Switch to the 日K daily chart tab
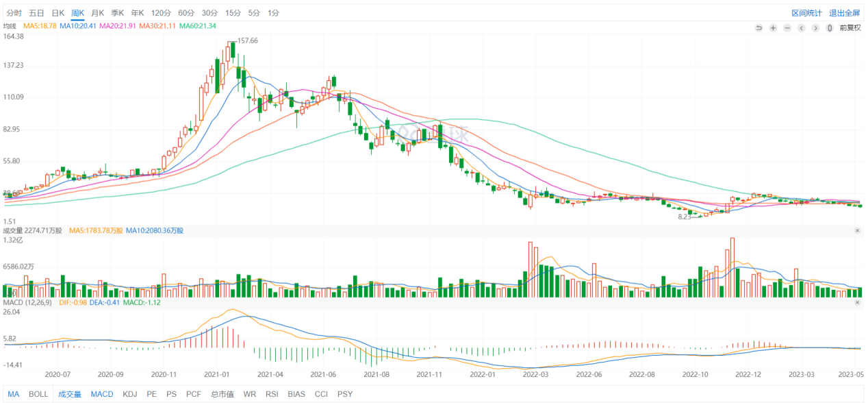Screen dimensions: 868x403 tap(58, 13)
